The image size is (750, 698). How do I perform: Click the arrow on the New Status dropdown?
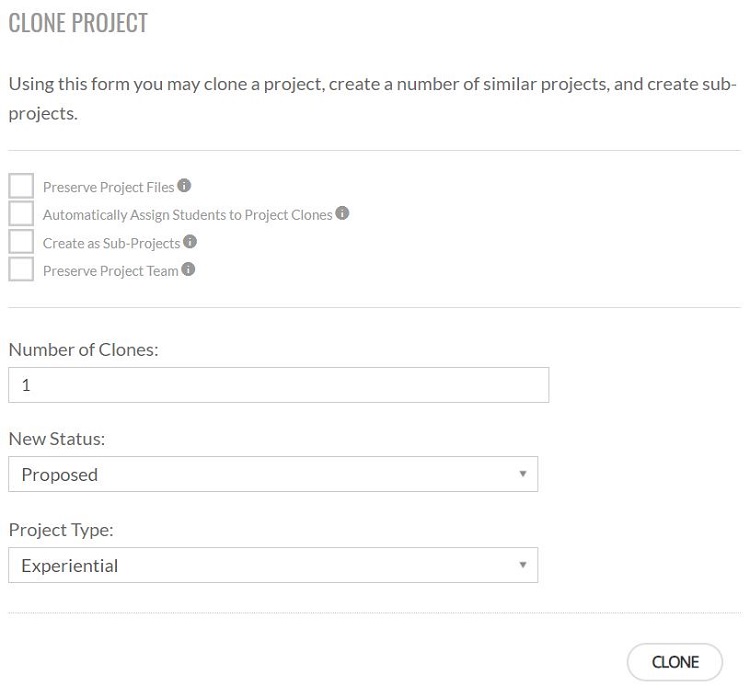coord(523,474)
